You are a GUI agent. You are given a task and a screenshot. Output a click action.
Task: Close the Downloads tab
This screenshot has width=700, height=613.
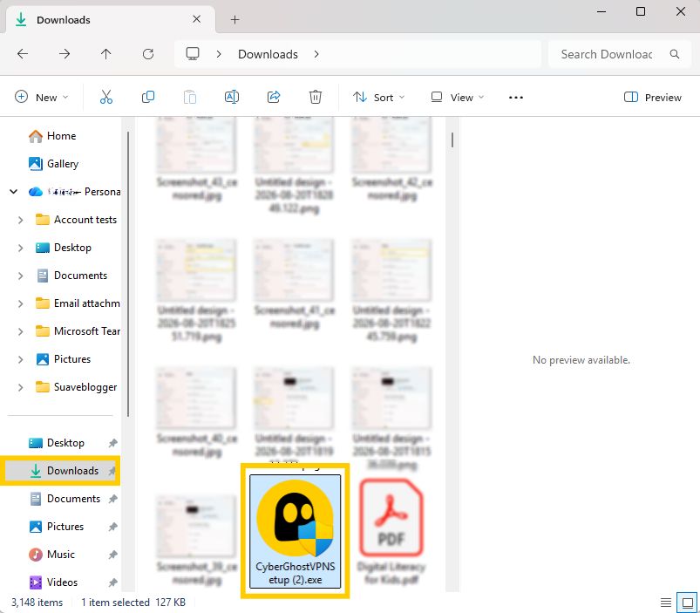click(196, 19)
